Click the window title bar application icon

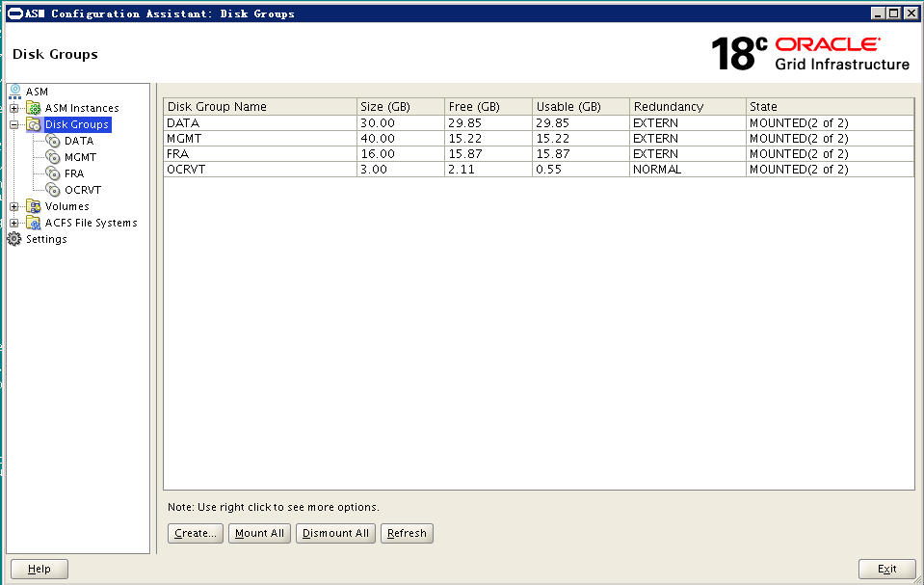(x=15, y=13)
